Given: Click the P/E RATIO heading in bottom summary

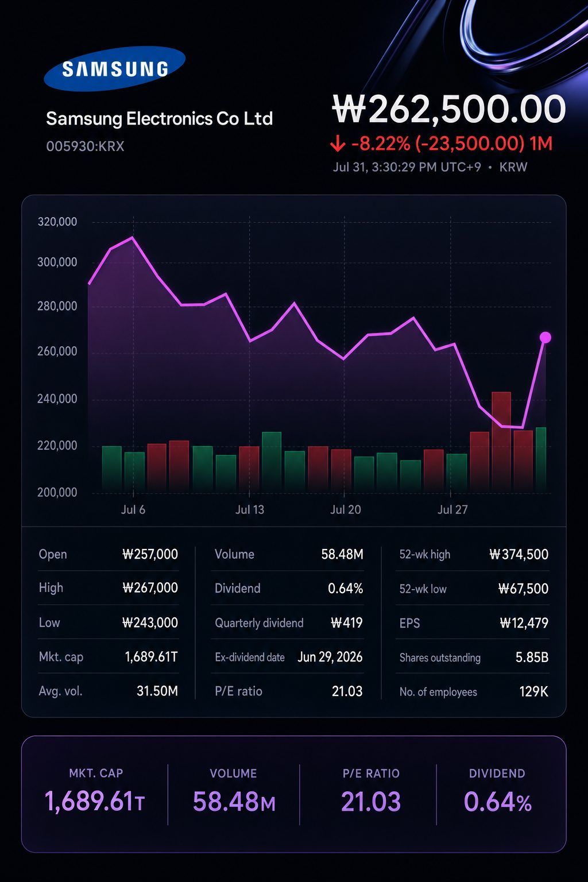Looking at the screenshot, I should [x=371, y=773].
